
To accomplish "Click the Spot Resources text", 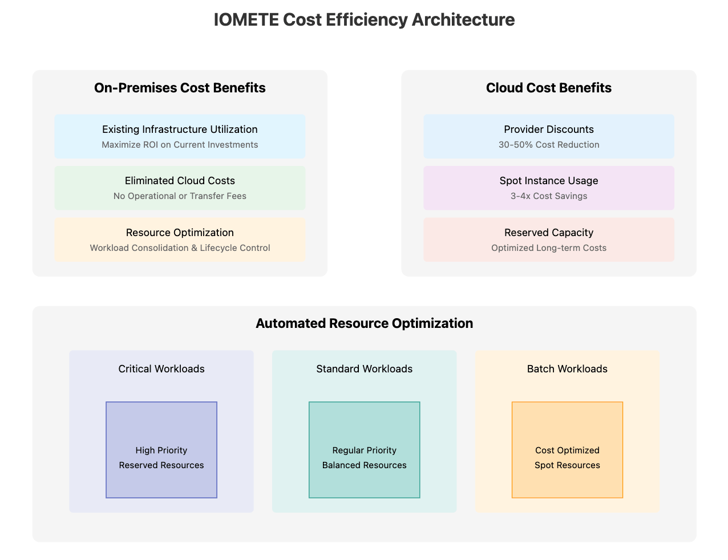I will tap(567, 465).
